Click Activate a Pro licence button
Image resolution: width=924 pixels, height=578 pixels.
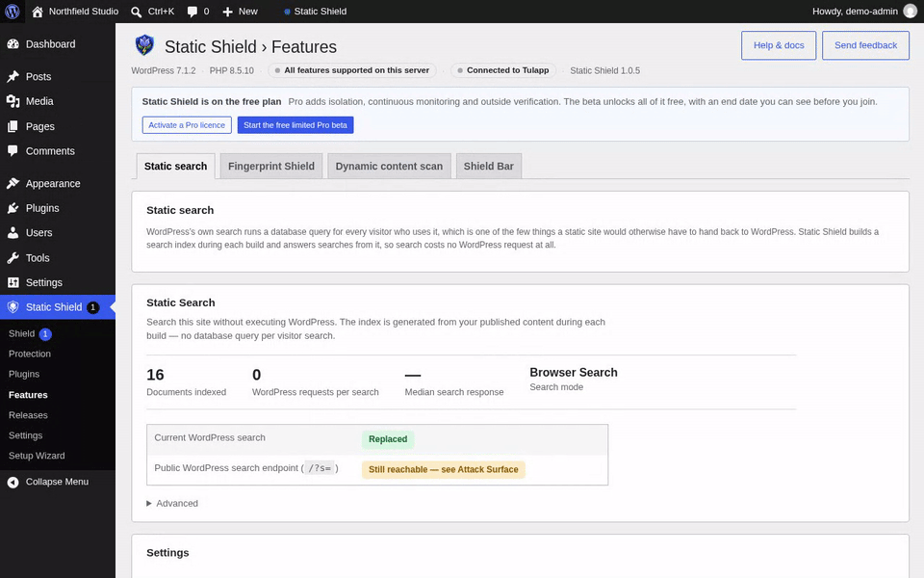click(187, 125)
